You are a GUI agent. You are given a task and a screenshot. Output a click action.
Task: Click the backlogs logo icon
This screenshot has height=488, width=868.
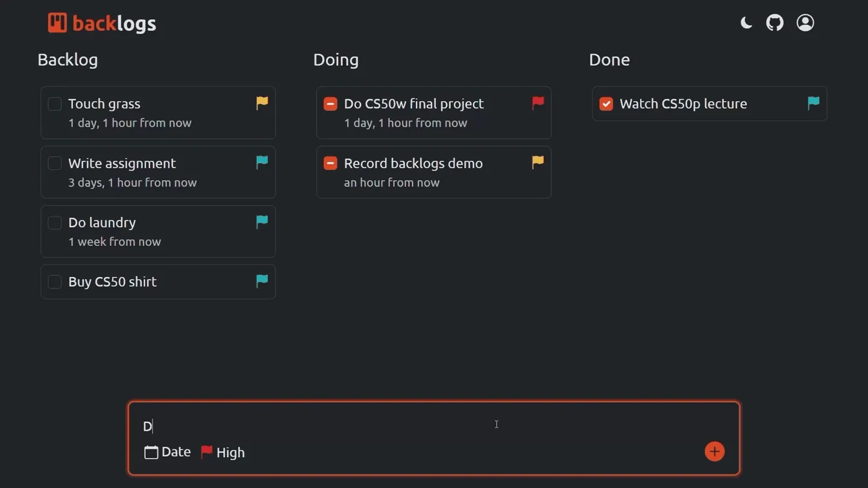coord(57,23)
